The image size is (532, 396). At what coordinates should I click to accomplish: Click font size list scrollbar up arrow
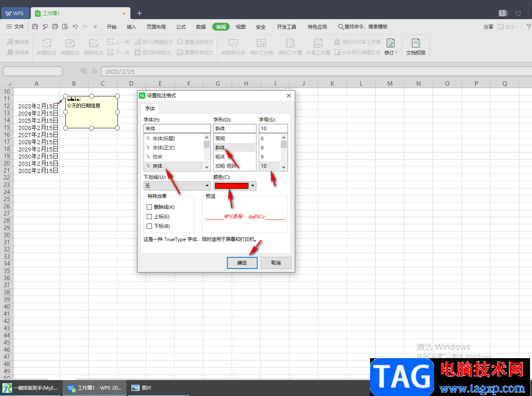pos(284,137)
